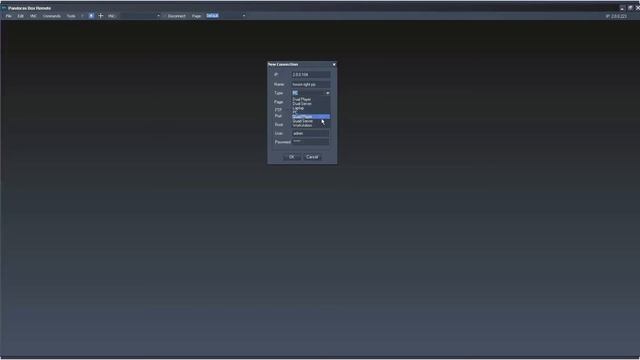Open the Commands menu
Screen dimensions: 640x360
52,16
